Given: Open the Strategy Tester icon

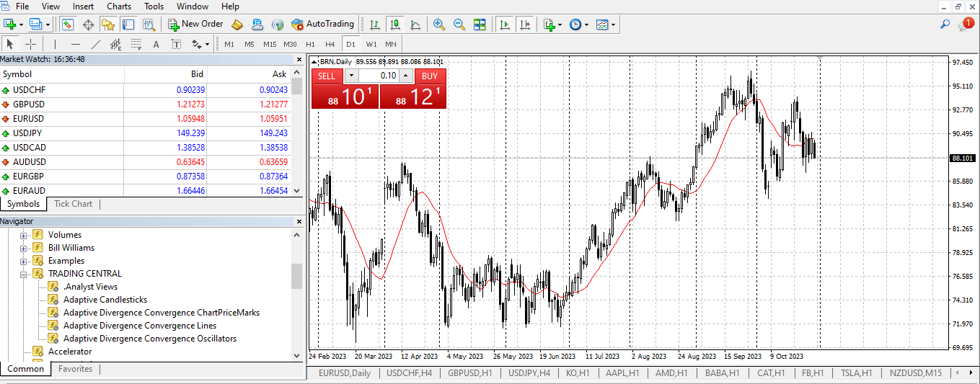Looking at the screenshot, I should (149, 24).
